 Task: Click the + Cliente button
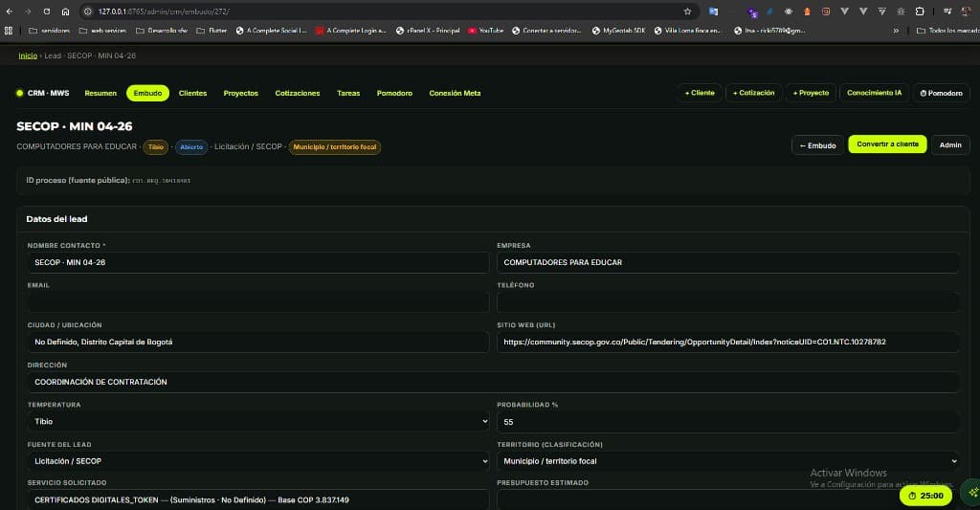700,93
